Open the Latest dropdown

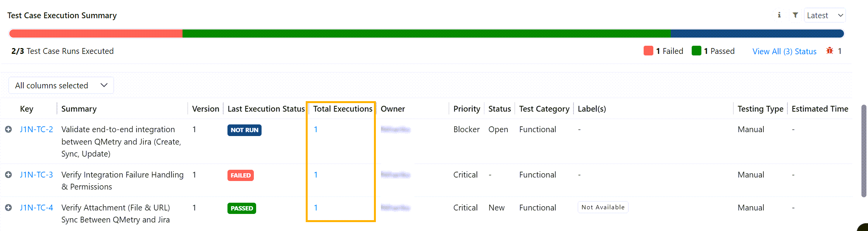tap(825, 16)
